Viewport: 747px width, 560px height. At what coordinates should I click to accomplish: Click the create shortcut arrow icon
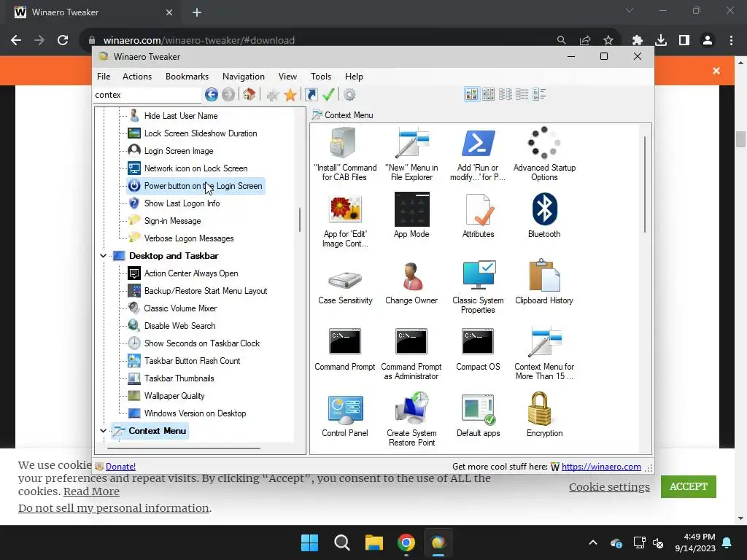[x=311, y=95]
